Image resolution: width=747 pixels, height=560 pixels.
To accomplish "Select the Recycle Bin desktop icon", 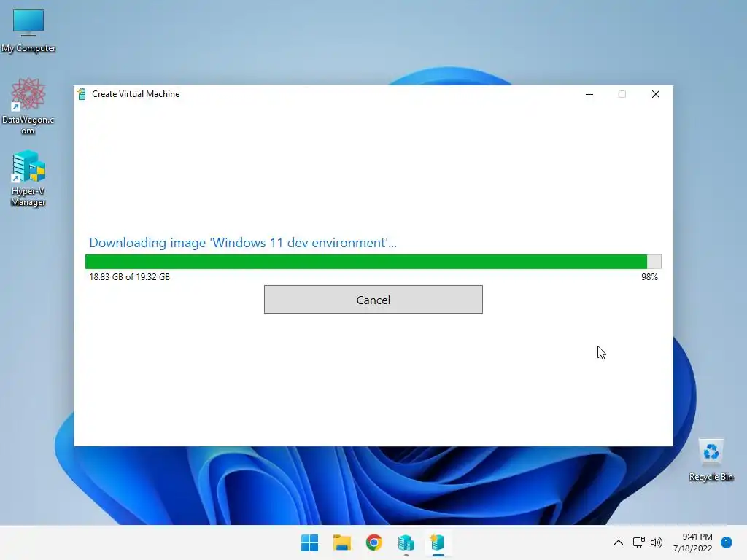I will 711,460.
